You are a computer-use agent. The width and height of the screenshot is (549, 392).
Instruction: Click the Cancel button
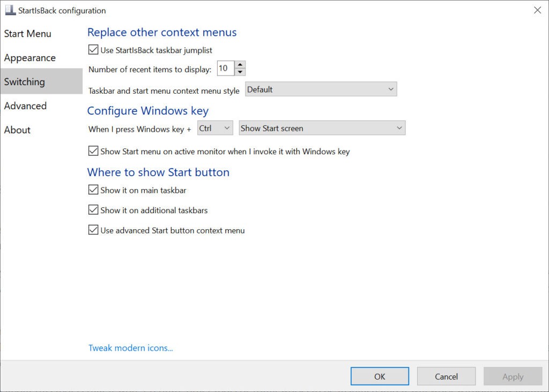[x=446, y=376]
